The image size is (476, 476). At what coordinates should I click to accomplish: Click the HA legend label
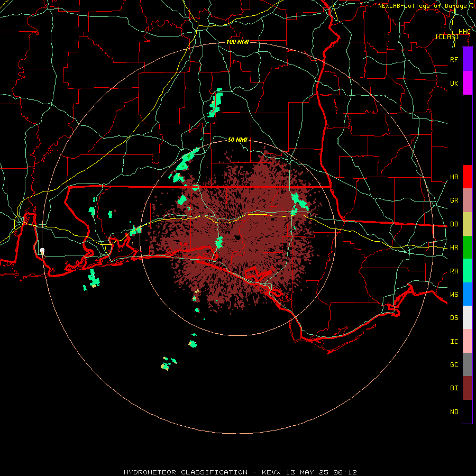(x=454, y=177)
